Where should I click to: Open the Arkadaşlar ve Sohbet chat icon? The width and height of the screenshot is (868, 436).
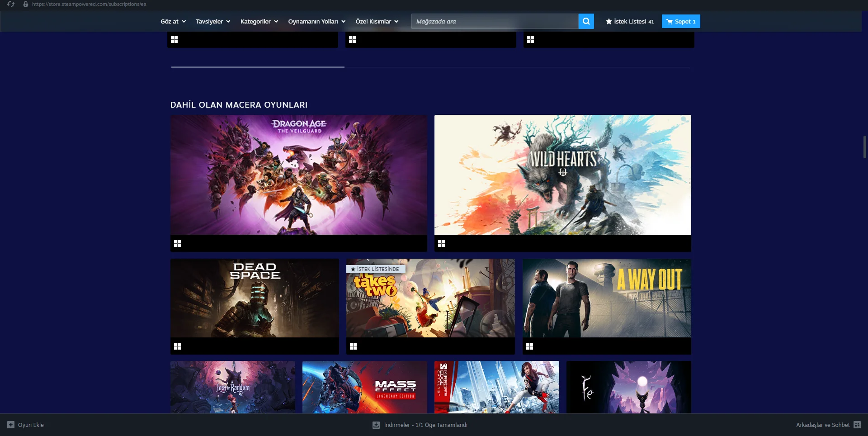coord(857,425)
